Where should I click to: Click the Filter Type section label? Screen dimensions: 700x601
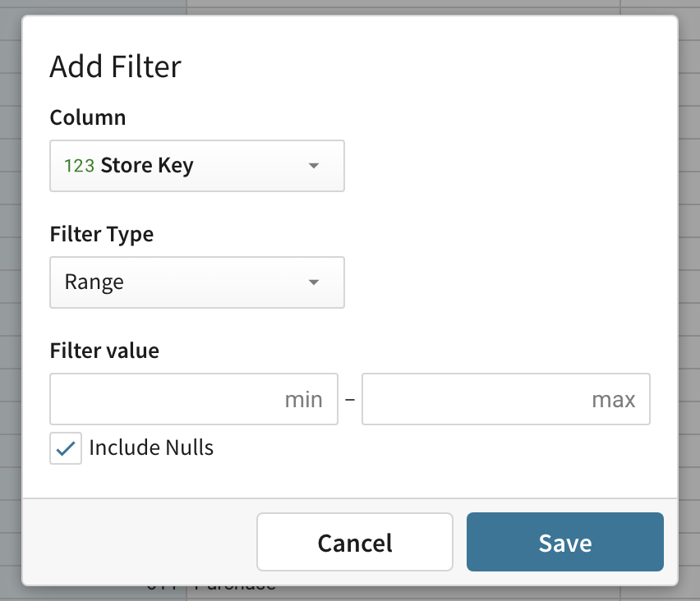coord(102,235)
